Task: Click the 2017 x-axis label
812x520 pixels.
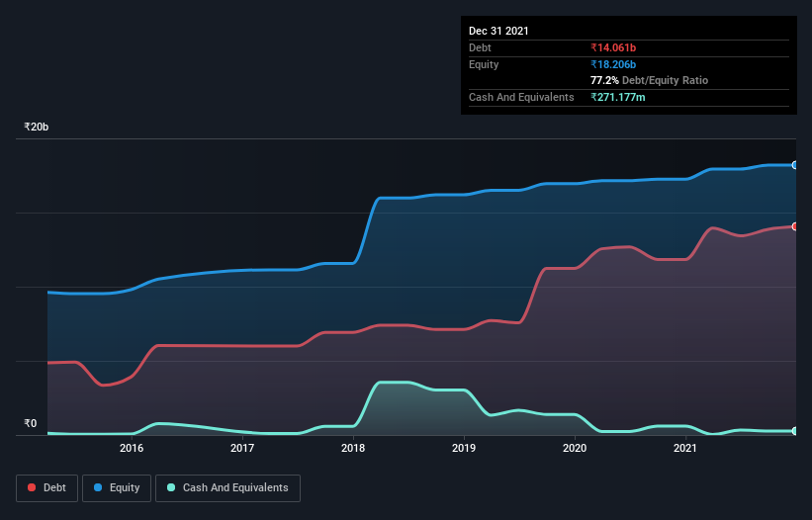Action: coord(242,448)
